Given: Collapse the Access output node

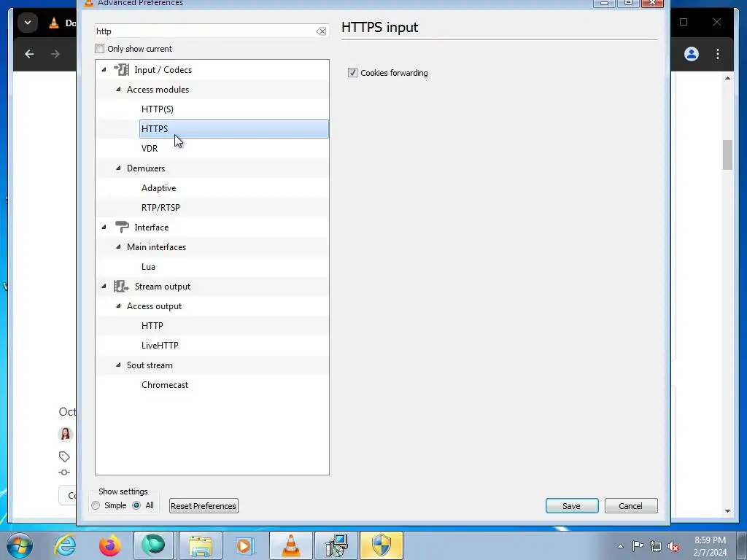Looking at the screenshot, I should [x=119, y=306].
